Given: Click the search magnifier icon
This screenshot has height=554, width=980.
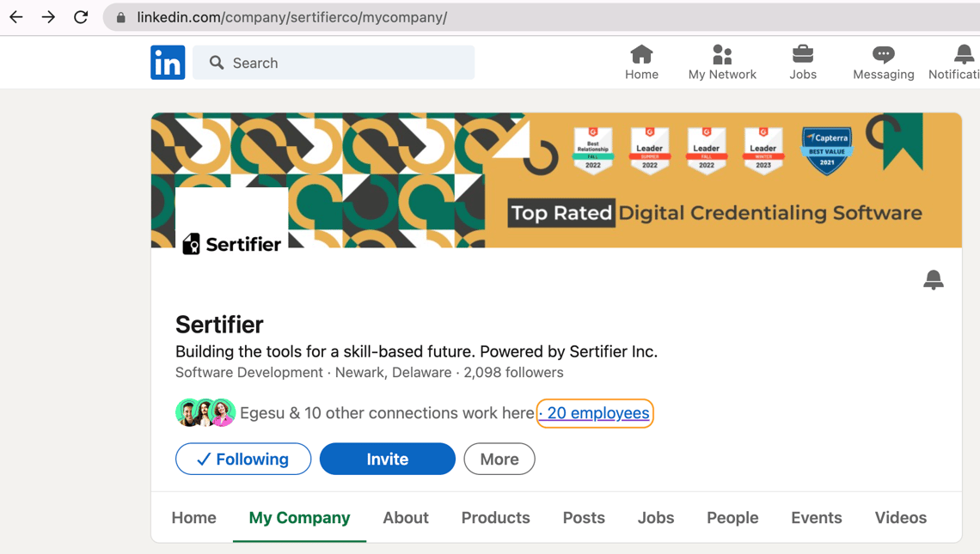Looking at the screenshot, I should 216,62.
